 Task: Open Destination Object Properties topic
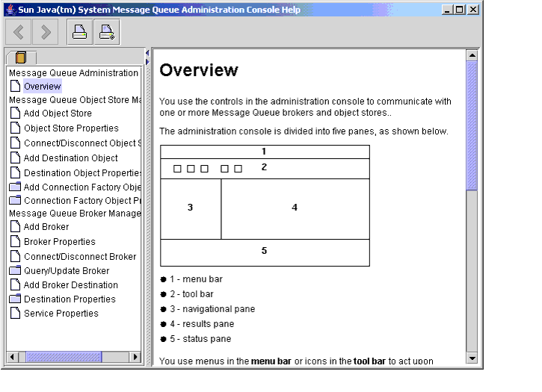click(82, 172)
